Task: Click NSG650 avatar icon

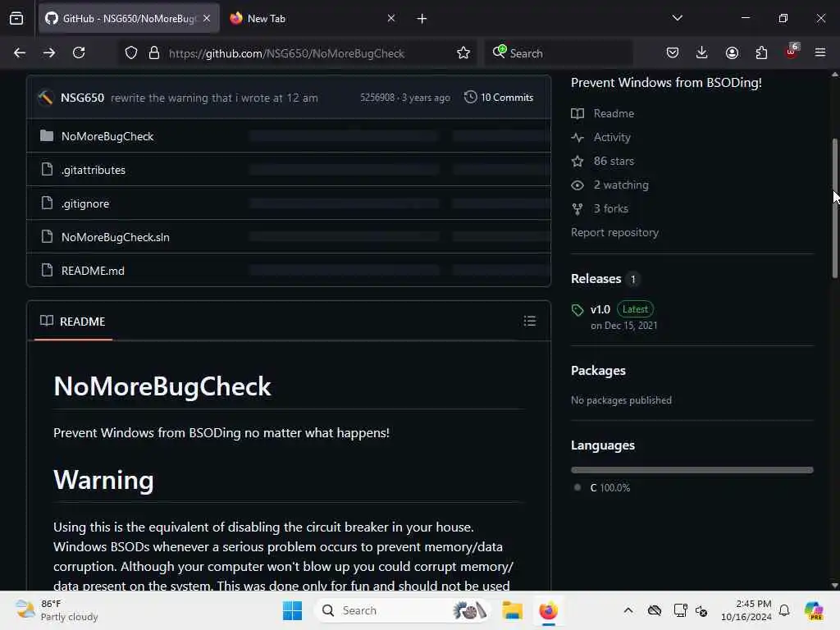Action: (46, 98)
